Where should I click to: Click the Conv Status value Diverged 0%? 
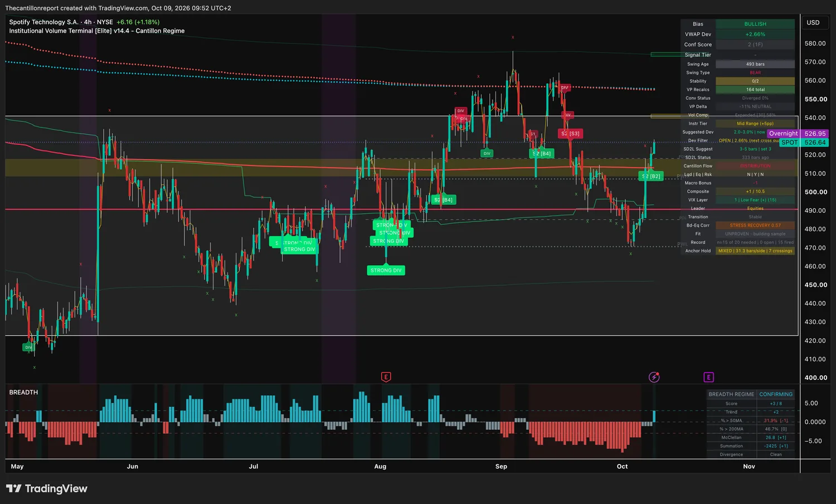click(x=755, y=98)
